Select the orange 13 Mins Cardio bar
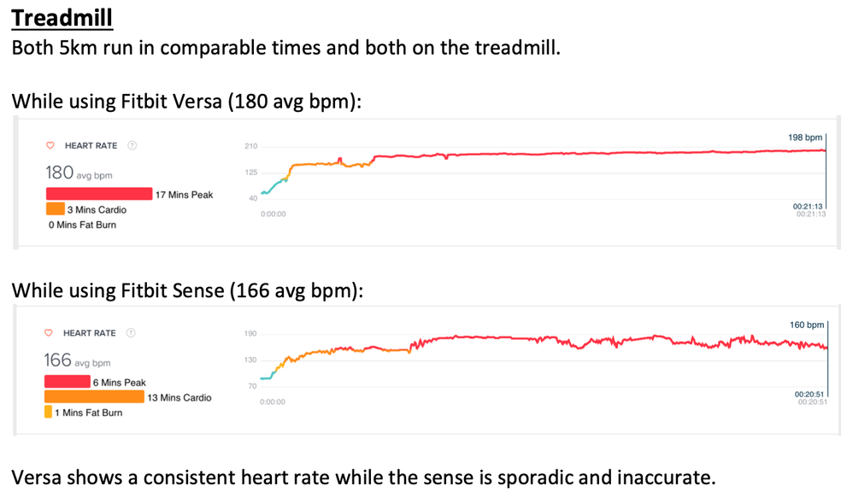This screenshot has width=853, height=504. tap(94, 397)
